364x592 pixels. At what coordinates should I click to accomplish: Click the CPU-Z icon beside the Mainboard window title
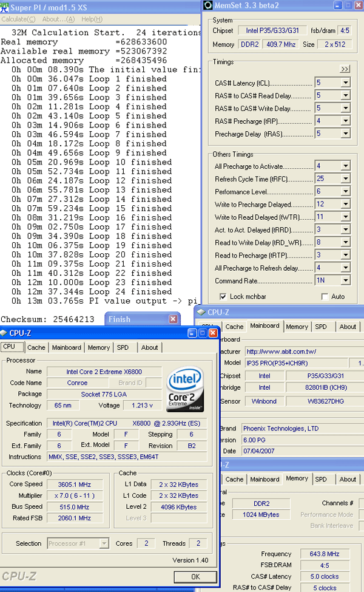click(201, 312)
